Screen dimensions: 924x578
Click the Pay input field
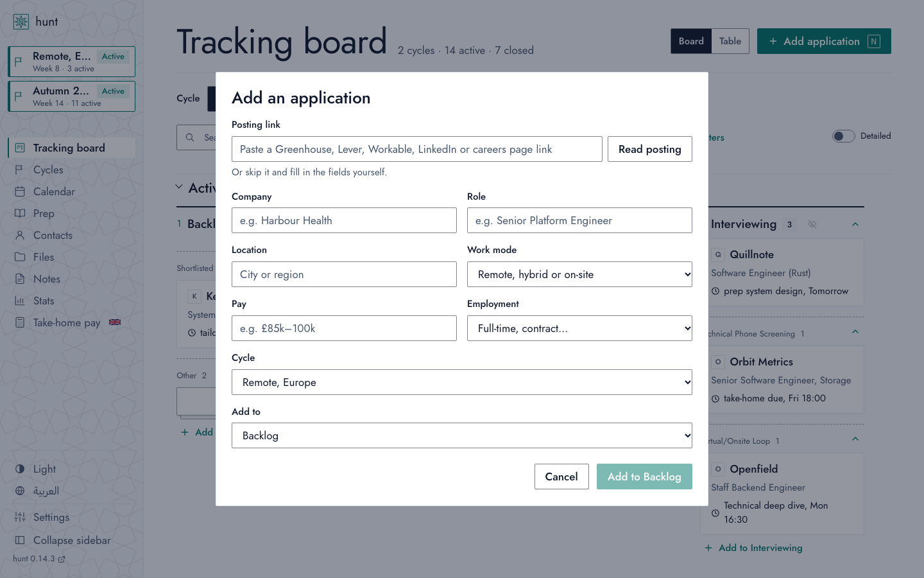click(344, 328)
